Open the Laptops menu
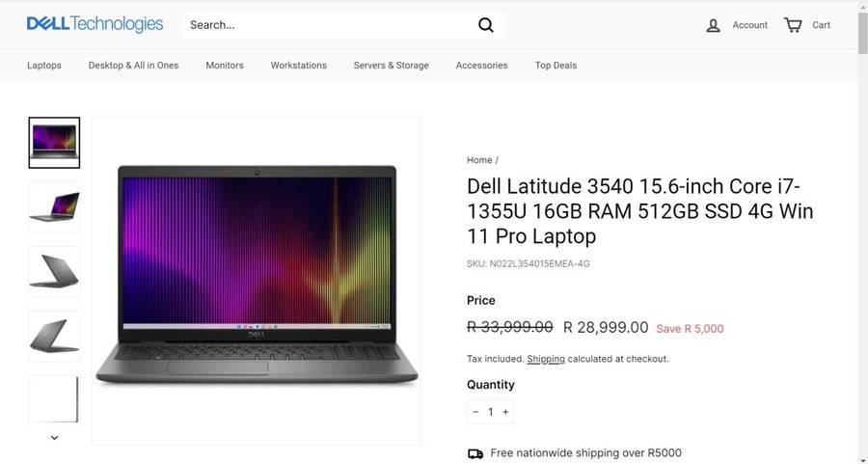Image resolution: width=868 pixels, height=464 pixels. [44, 66]
